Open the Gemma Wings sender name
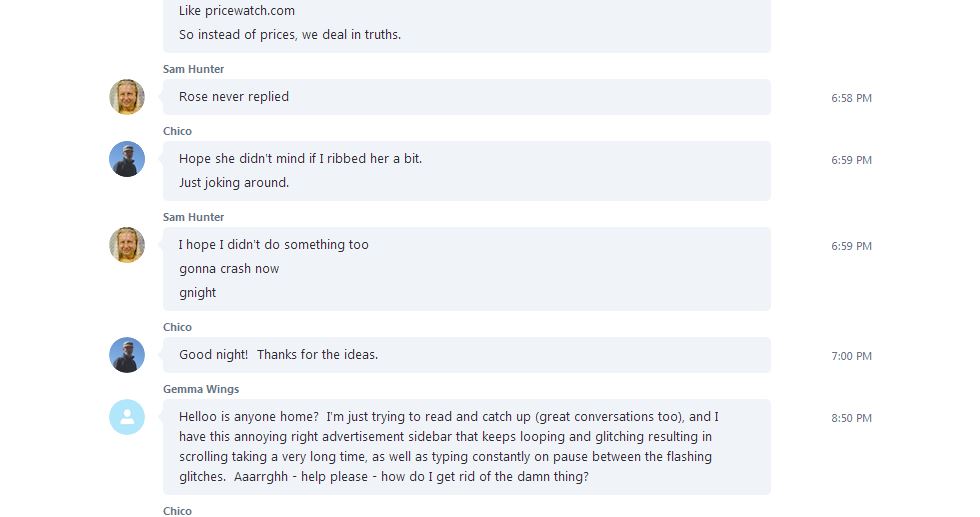Viewport: 980px width, 517px height. 201,389
